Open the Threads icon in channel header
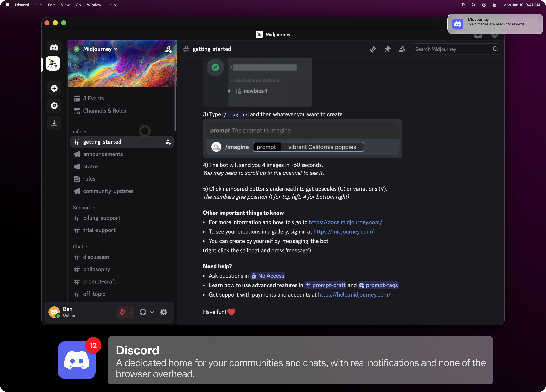Image resolution: width=546 pixels, height=392 pixels. coord(373,49)
